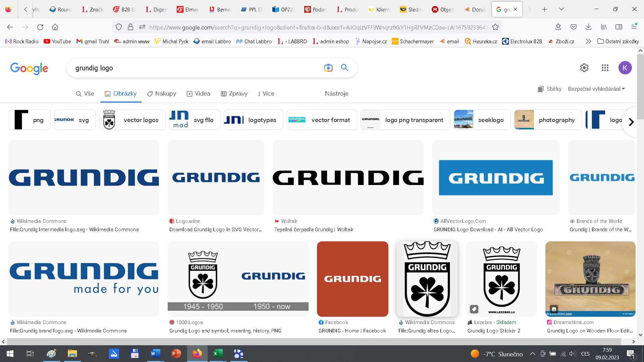Expand the Více search menu
The image size is (644, 362).
pos(266,94)
